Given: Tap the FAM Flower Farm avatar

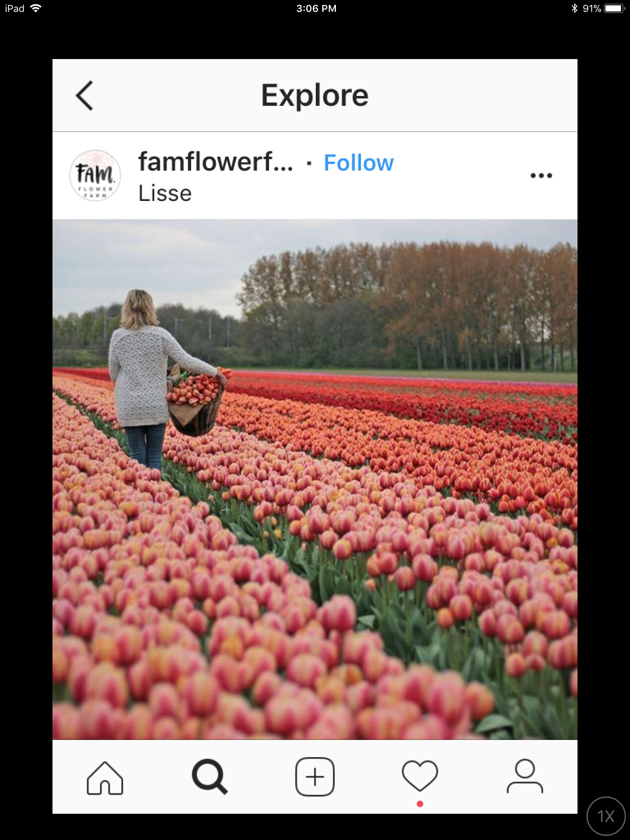Looking at the screenshot, I should coord(95,176).
